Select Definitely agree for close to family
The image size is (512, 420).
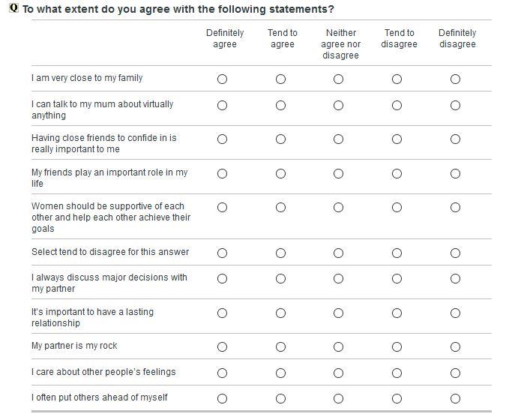pyautogui.click(x=222, y=79)
